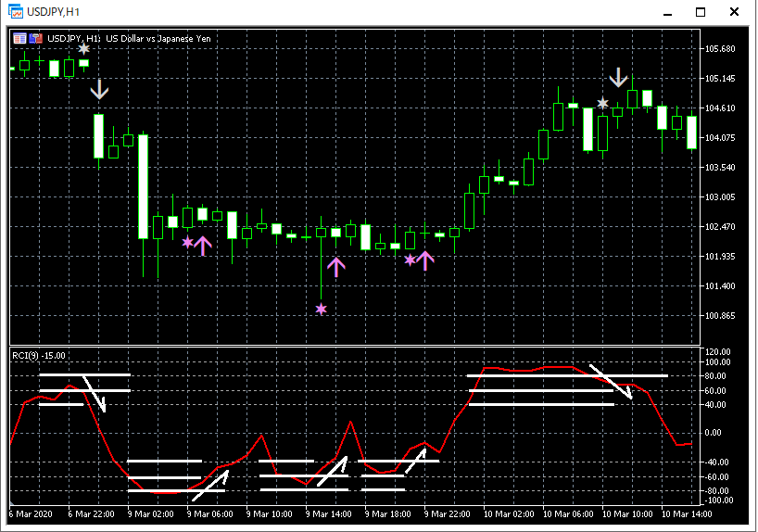Click the market depth icon beside USDJPY label

click(x=36, y=38)
